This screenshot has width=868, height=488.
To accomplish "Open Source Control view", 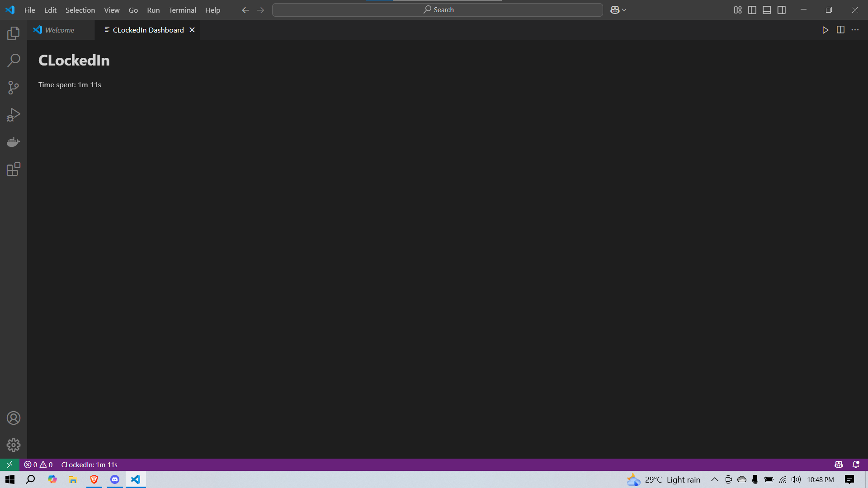I will pyautogui.click(x=14, y=87).
